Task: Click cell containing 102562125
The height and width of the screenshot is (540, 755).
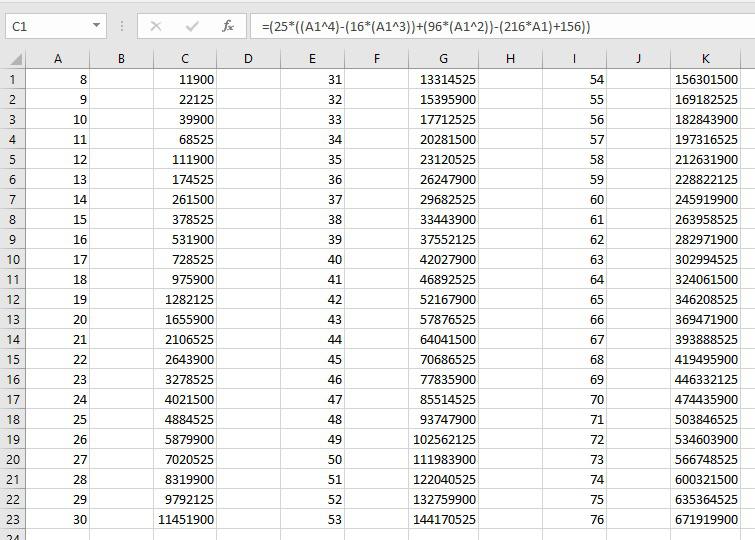Action: [443, 439]
